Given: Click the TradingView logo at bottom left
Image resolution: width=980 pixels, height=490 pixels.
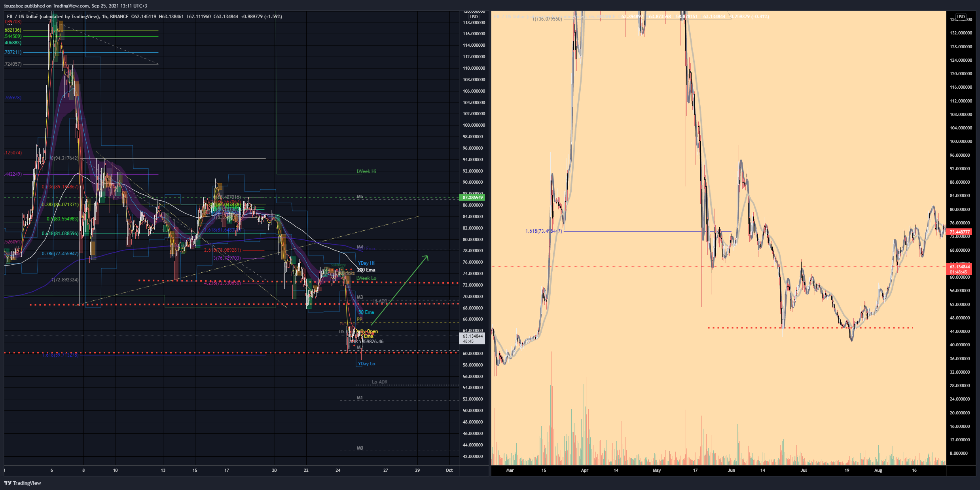Looking at the screenshot, I should (23, 483).
